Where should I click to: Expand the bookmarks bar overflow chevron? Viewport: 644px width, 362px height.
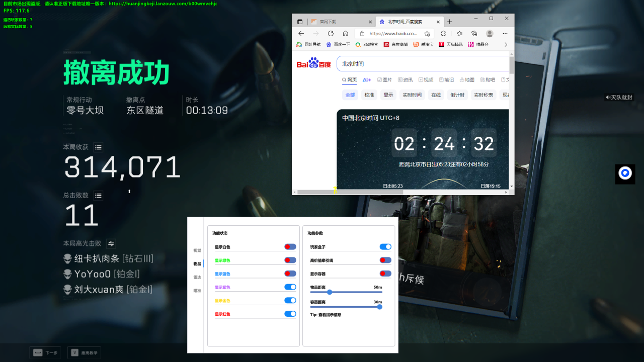[506, 44]
